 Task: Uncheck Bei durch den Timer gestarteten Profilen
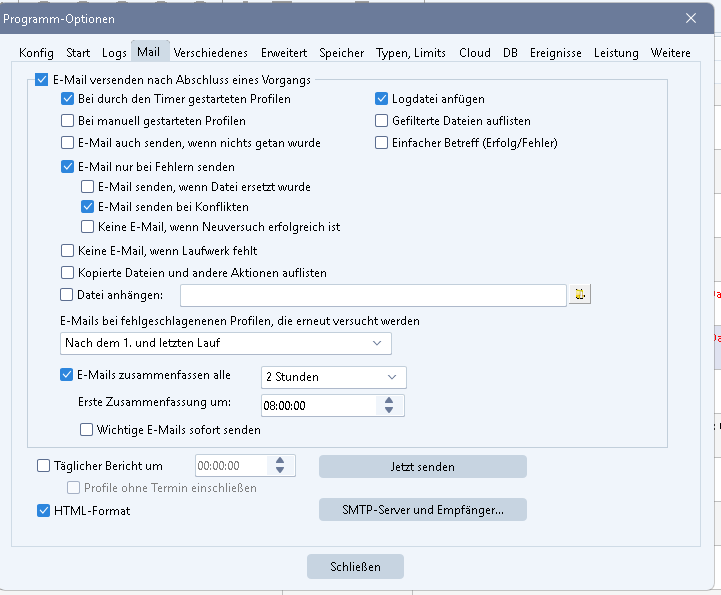click(67, 98)
